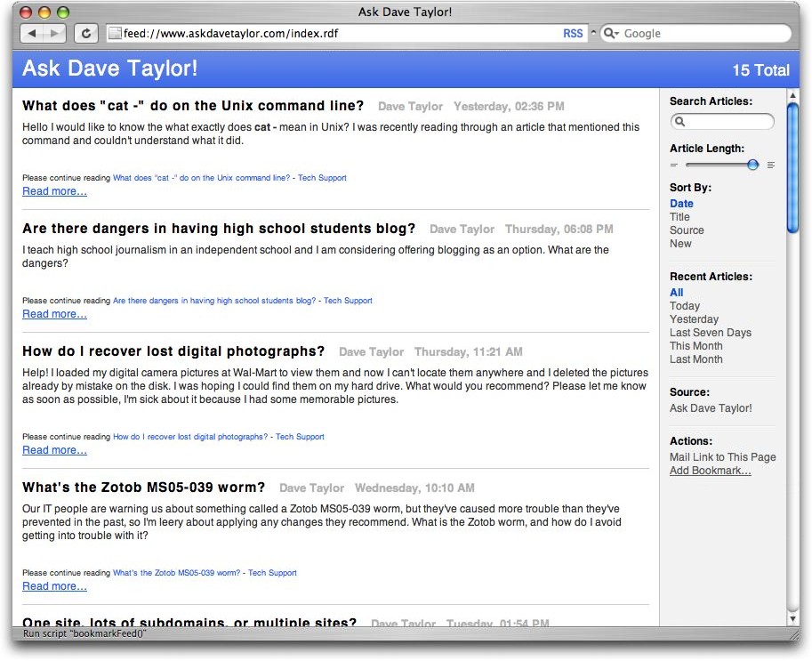Filter recent articles to Today
The image size is (812, 661).
[x=685, y=306]
